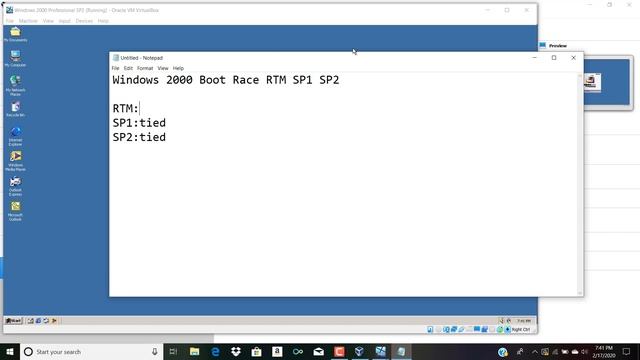Open Notepad File menu

pos(116,68)
